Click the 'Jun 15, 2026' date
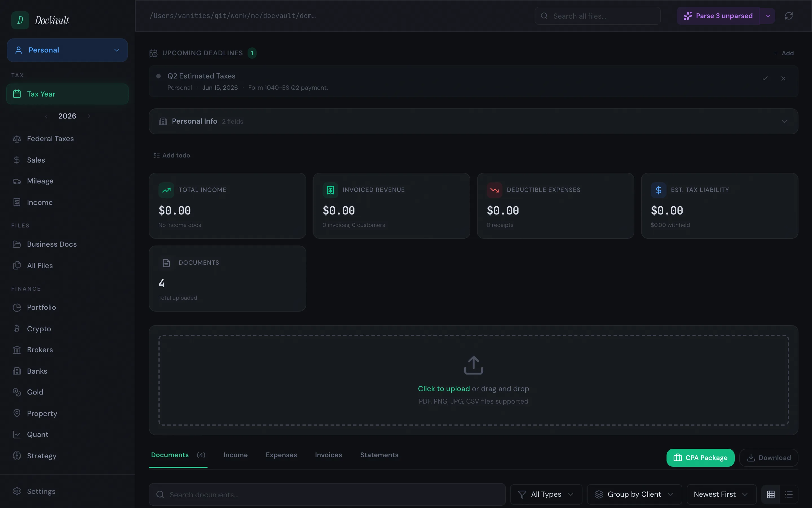The height and width of the screenshot is (508, 812). [x=220, y=88]
